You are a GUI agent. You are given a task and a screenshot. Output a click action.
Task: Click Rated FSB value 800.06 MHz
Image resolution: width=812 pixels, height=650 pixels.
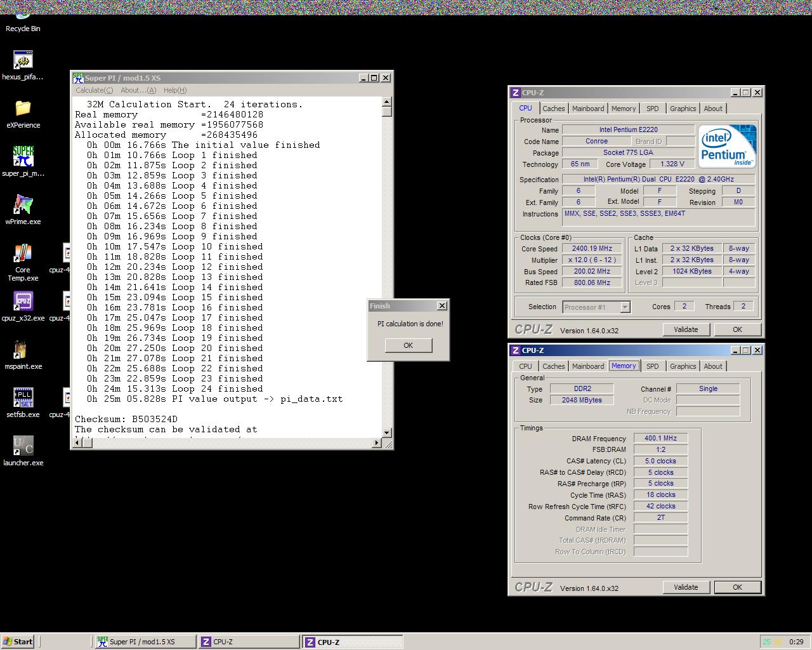click(x=592, y=282)
